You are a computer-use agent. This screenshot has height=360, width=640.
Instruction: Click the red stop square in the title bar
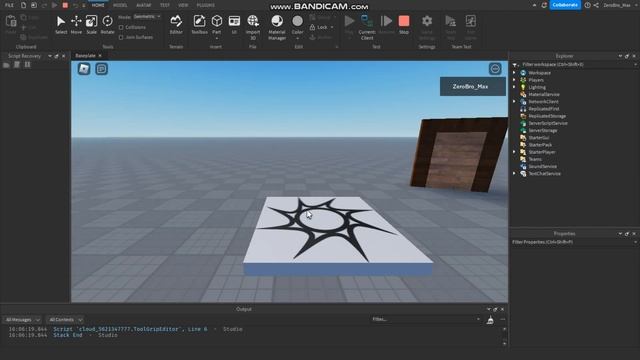pos(65,5)
